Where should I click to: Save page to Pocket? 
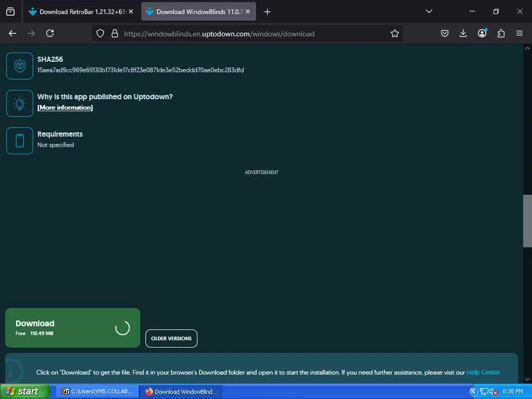point(445,33)
